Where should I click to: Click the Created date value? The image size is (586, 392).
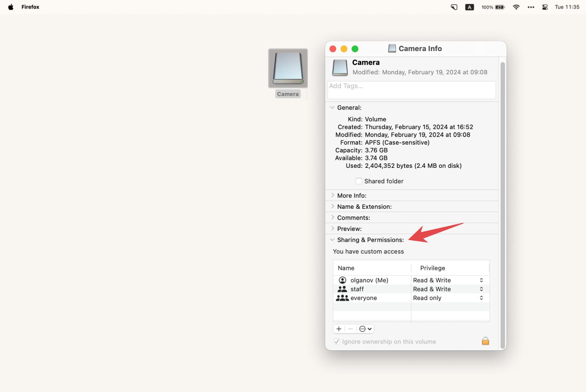coord(419,127)
